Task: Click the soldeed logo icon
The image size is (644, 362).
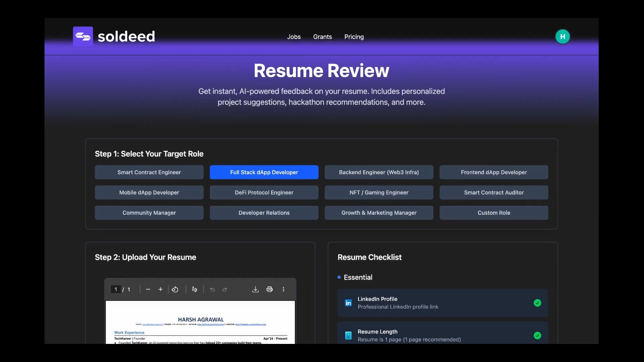Action: 83,36
